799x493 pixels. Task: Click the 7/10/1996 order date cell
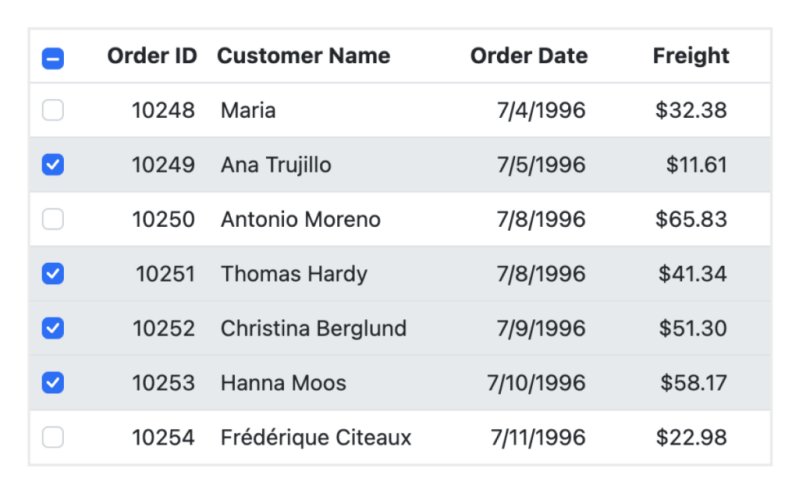coord(536,383)
